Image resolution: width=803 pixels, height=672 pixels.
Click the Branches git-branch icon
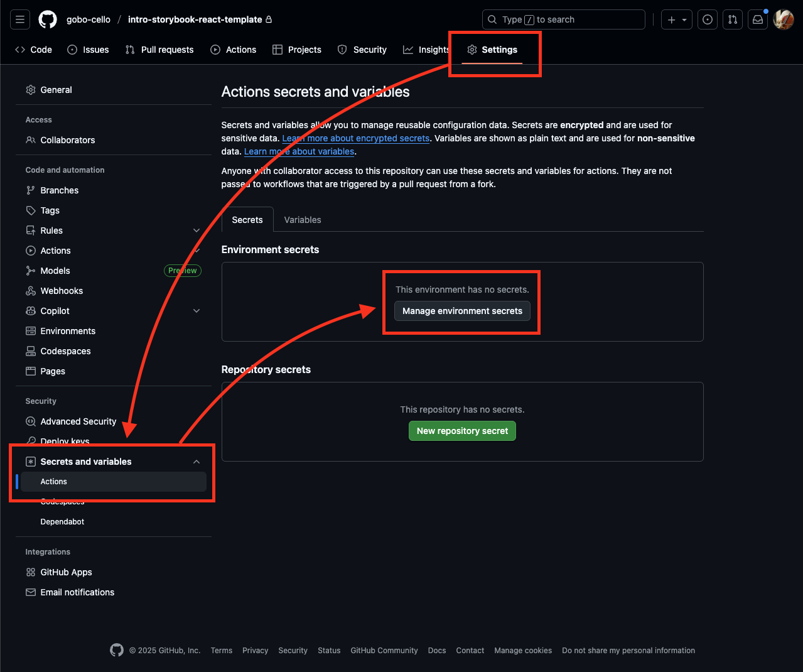[x=31, y=190]
